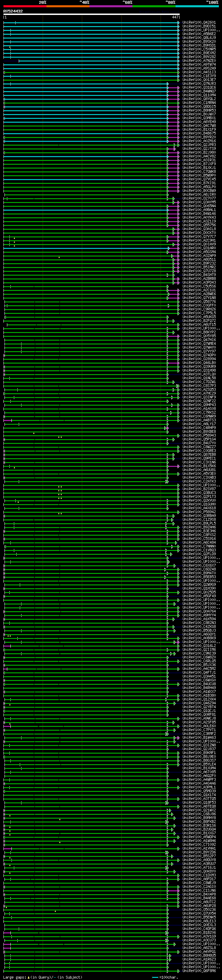
Task: Open hit UniRef100_B9SK20
Action: click(x=199, y=41)
